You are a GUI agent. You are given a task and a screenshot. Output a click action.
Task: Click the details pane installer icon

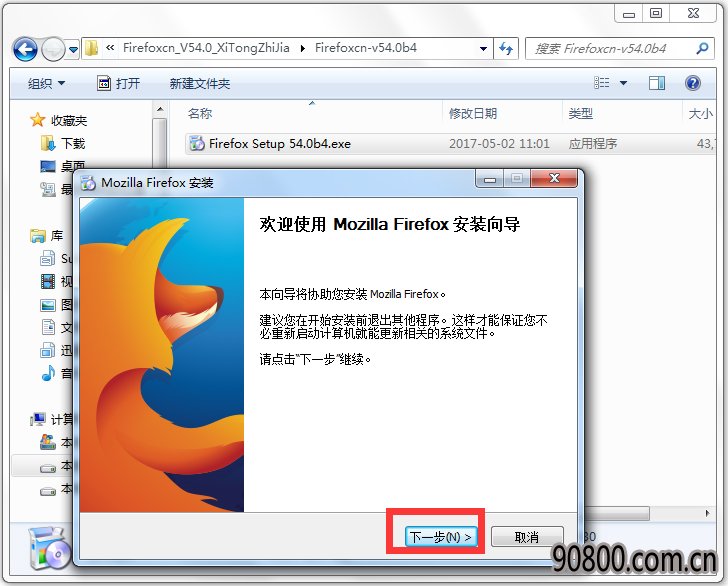click(50, 548)
